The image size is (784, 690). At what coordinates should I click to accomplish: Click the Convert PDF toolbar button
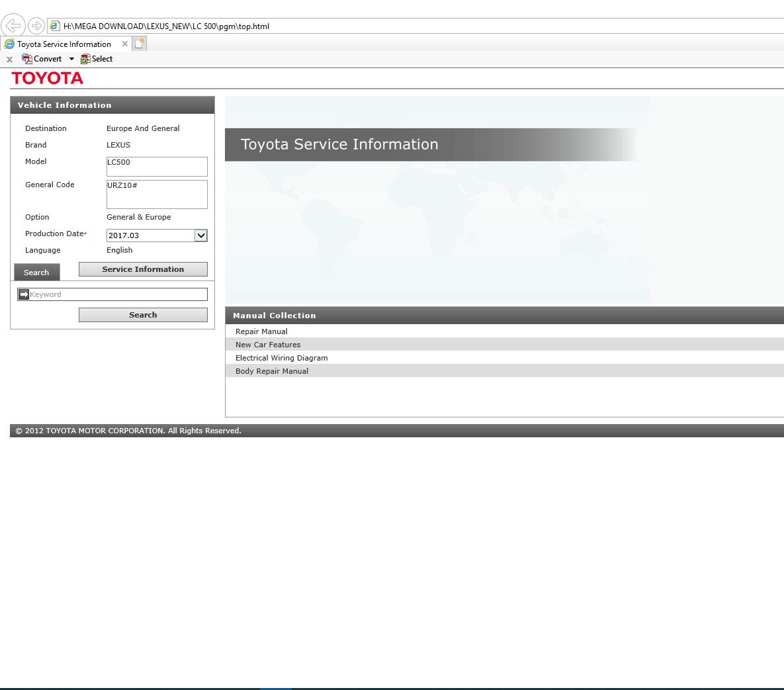pos(42,59)
